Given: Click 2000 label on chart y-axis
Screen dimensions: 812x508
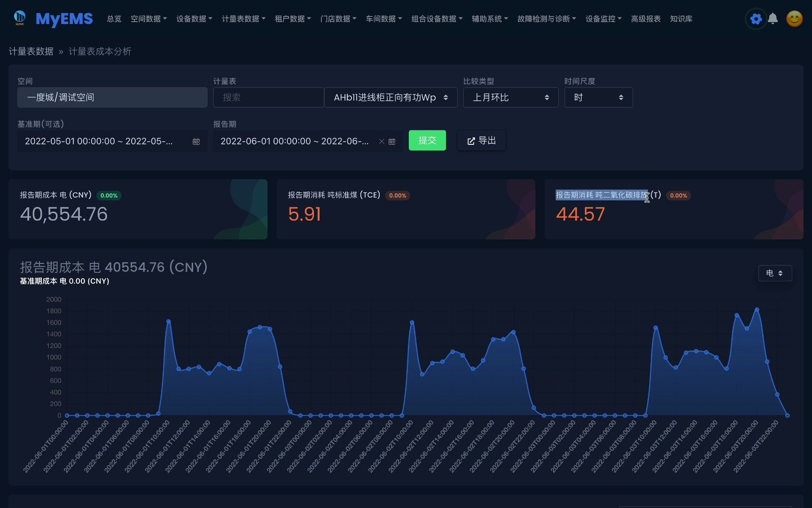Looking at the screenshot, I should coord(54,300).
